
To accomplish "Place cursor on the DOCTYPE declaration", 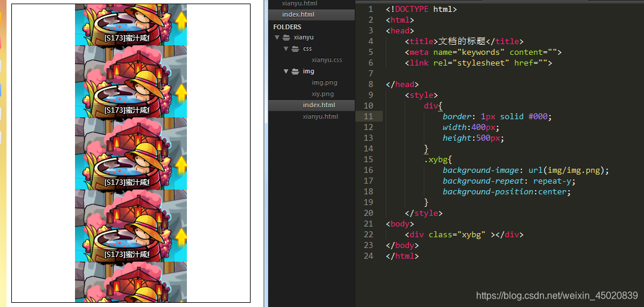I will (421, 9).
